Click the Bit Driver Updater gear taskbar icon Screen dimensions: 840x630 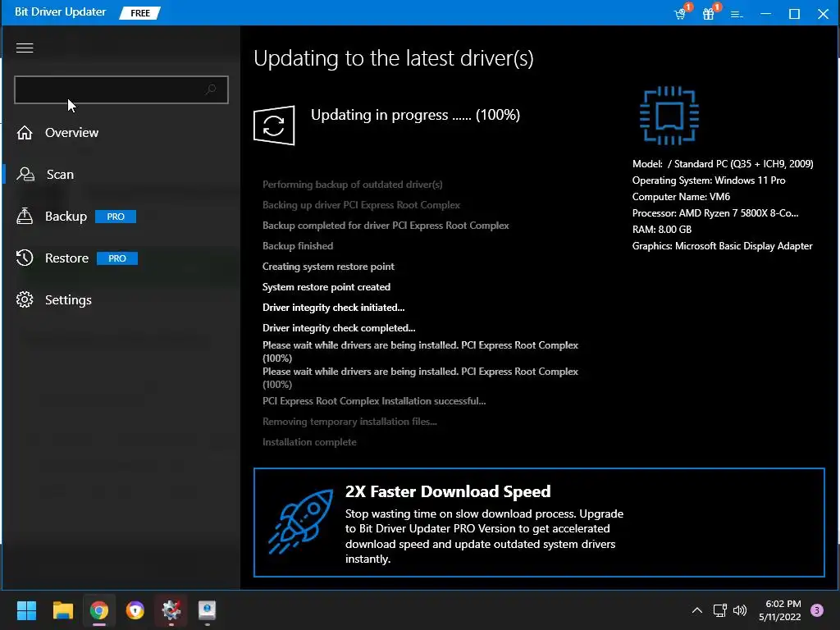[x=171, y=610]
